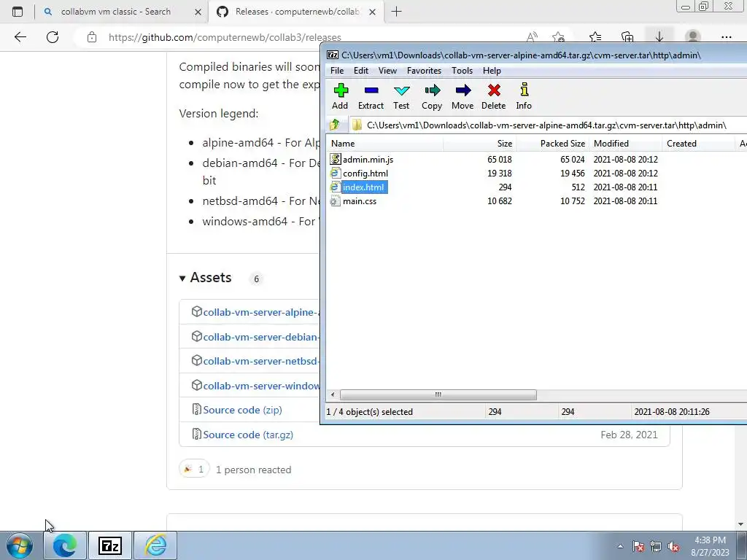Close the Releases computernewb tab

(373, 12)
